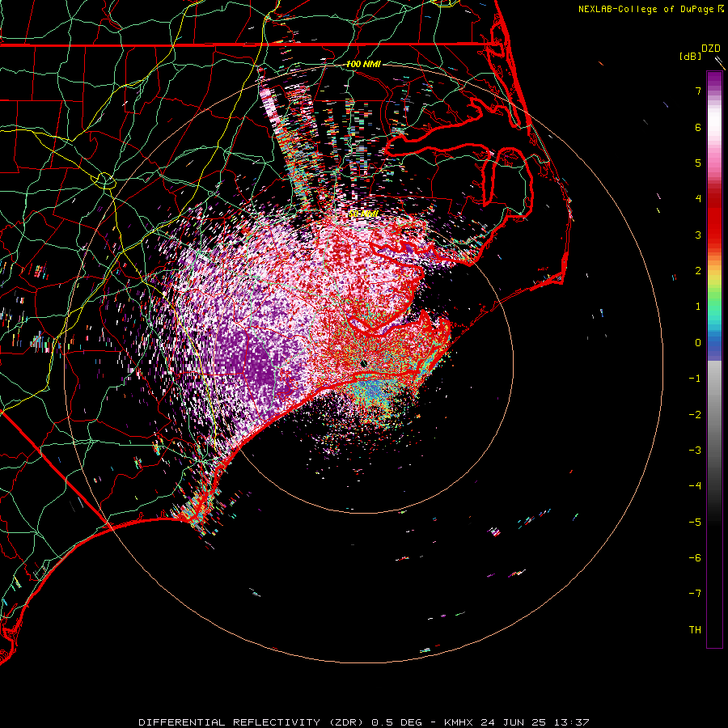Click the 50 NMI range ring label
Screen dimensions: 728x728
[x=363, y=214]
